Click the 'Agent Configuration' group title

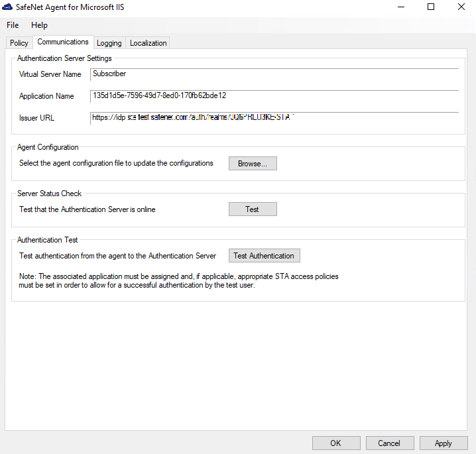(x=48, y=147)
